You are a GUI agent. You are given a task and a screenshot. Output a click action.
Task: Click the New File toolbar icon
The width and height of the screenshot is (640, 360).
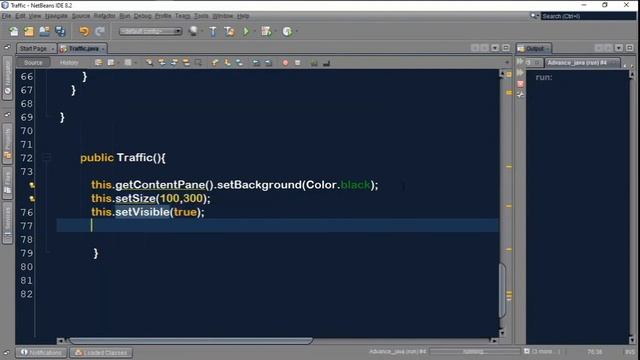pos(13,31)
